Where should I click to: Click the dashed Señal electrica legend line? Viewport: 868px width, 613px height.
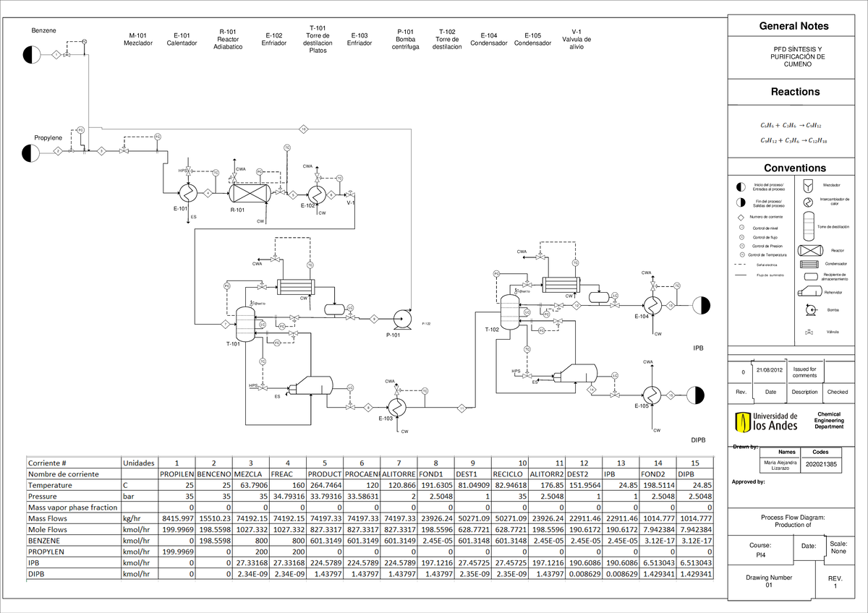[x=739, y=265]
